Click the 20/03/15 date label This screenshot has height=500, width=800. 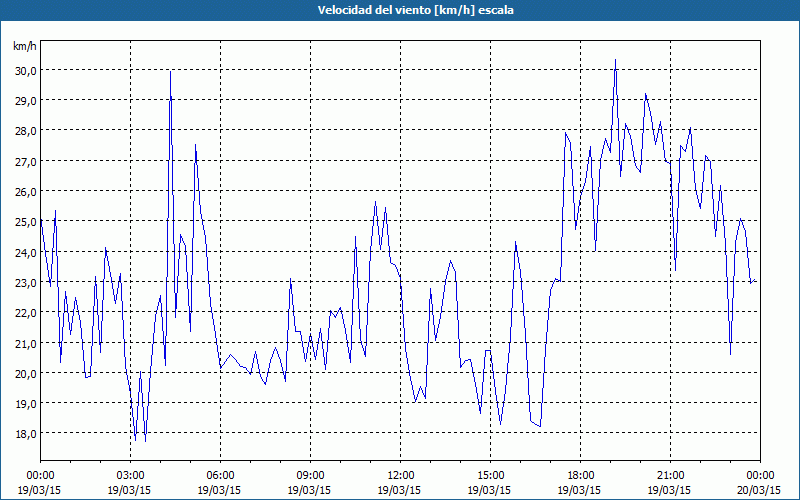pos(760,490)
